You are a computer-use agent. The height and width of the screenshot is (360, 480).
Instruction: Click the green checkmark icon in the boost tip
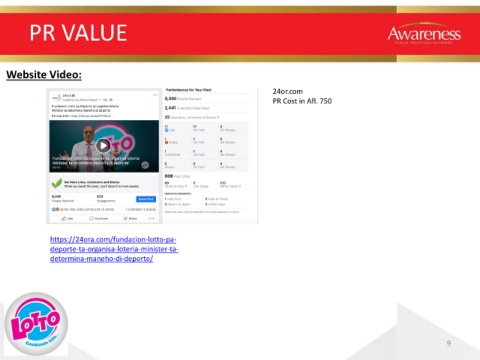pyautogui.click(x=57, y=183)
